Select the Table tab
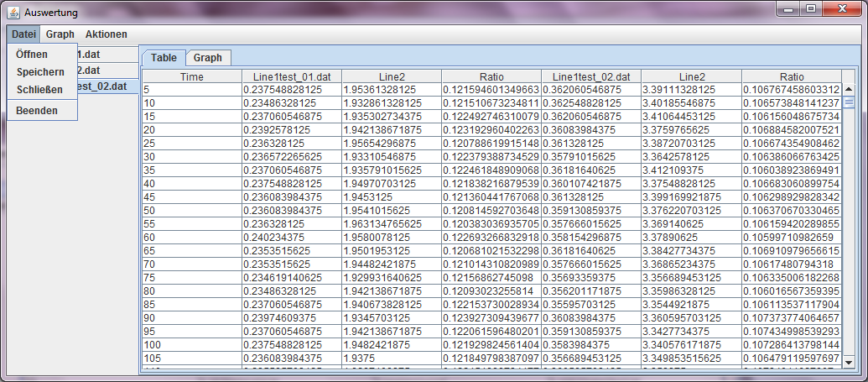 pos(164,58)
